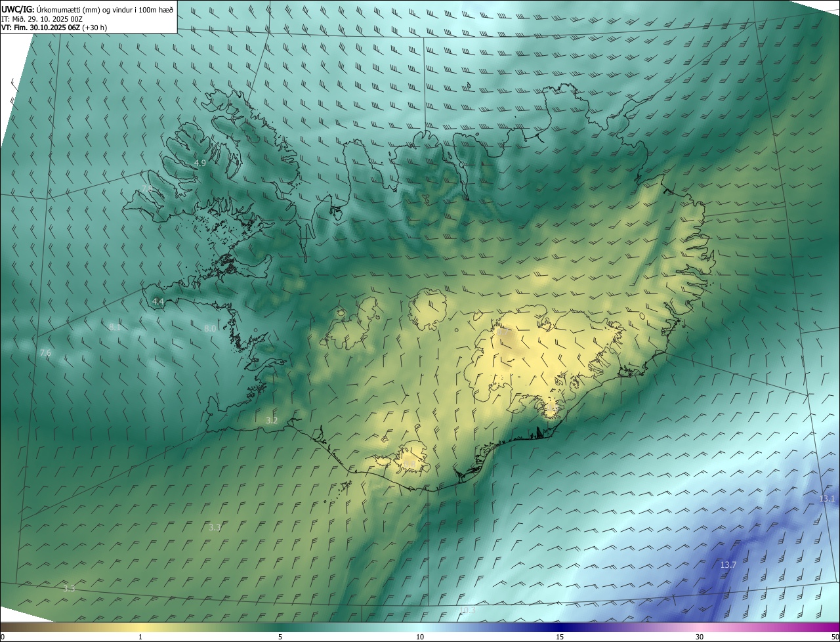Click the "5" tick on the color scale

point(280,637)
